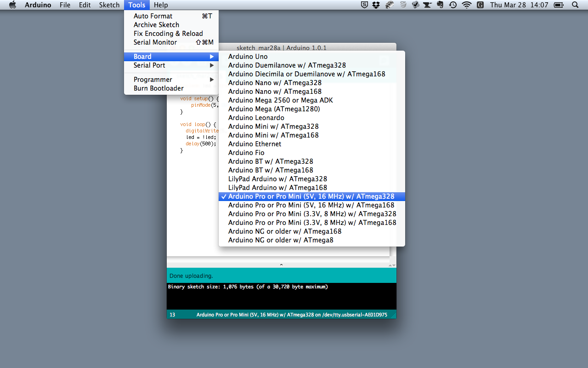Click the board and port status line
588x368 pixels.
coord(292,315)
